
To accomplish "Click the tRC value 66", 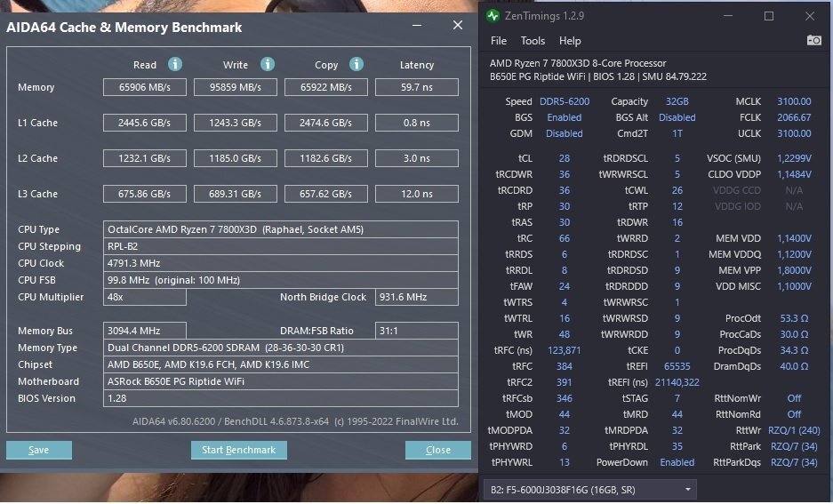I will [x=565, y=238].
